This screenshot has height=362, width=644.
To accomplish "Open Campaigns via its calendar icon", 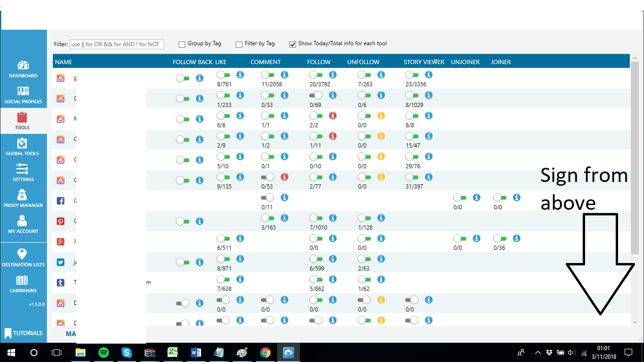I will point(22,280).
